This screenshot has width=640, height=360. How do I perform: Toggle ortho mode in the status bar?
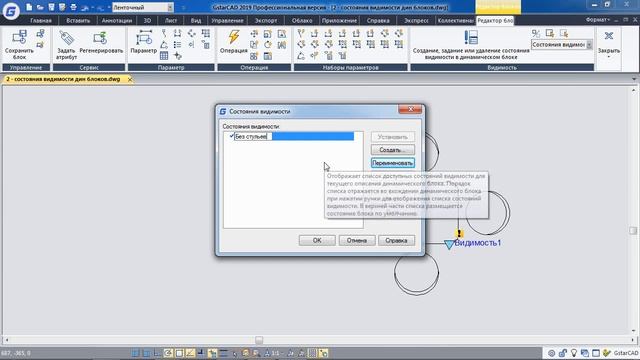coord(157,353)
